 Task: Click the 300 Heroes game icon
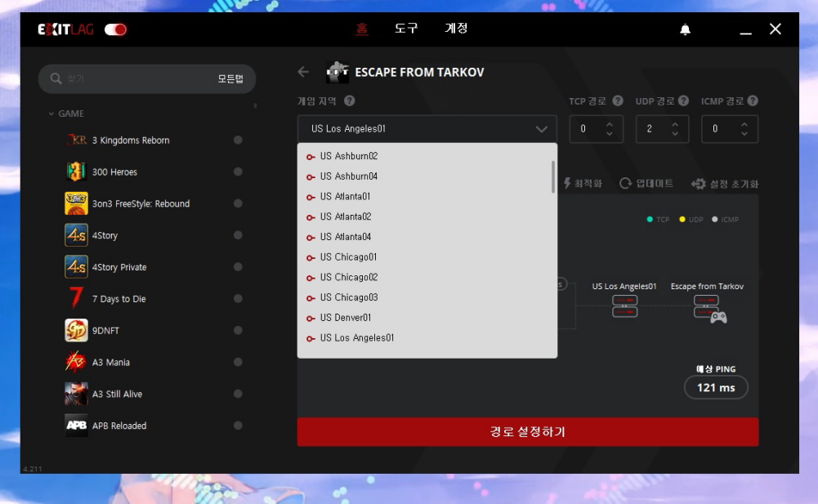pos(76,172)
